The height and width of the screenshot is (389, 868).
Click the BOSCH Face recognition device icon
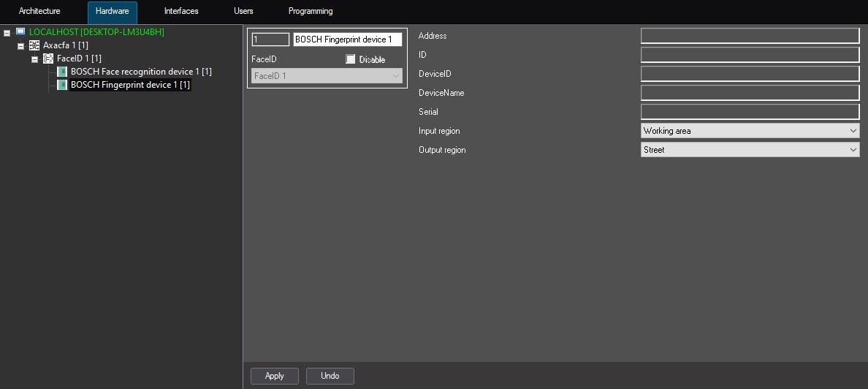(x=62, y=72)
